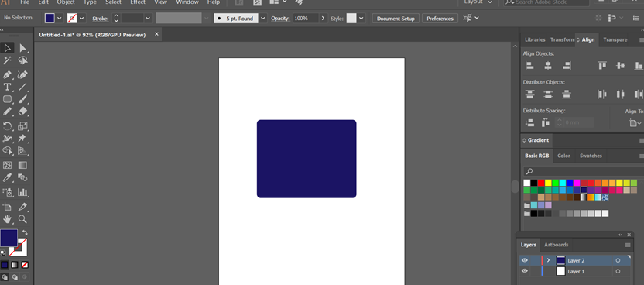Viewport: 644px width, 285px height.
Task: Open the graphic Style dropdown
Action: pyautogui.click(x=361, y=18)
